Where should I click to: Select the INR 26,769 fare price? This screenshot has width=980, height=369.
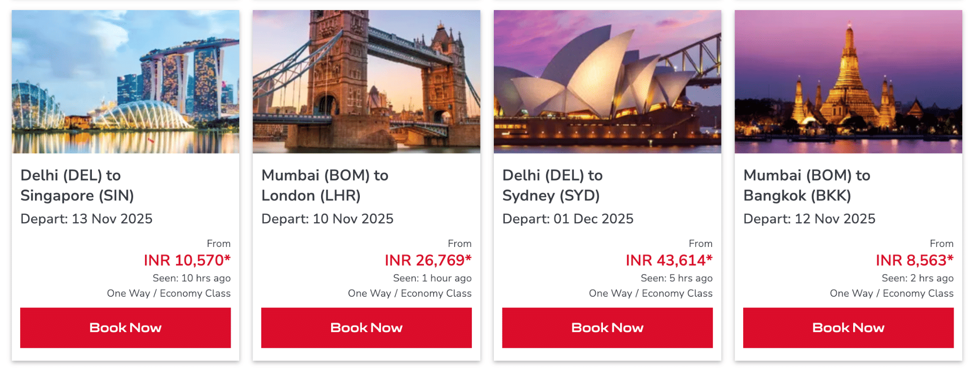coord(428,260)
